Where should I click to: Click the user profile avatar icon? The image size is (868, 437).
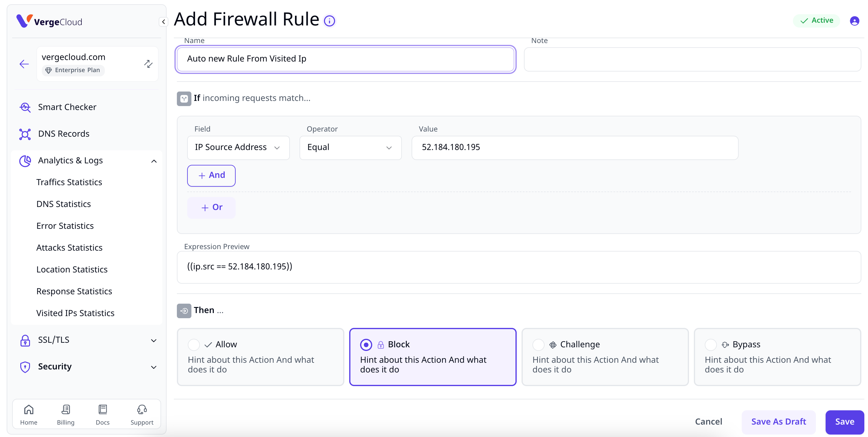pyautogui.click(x=854, y=21)
